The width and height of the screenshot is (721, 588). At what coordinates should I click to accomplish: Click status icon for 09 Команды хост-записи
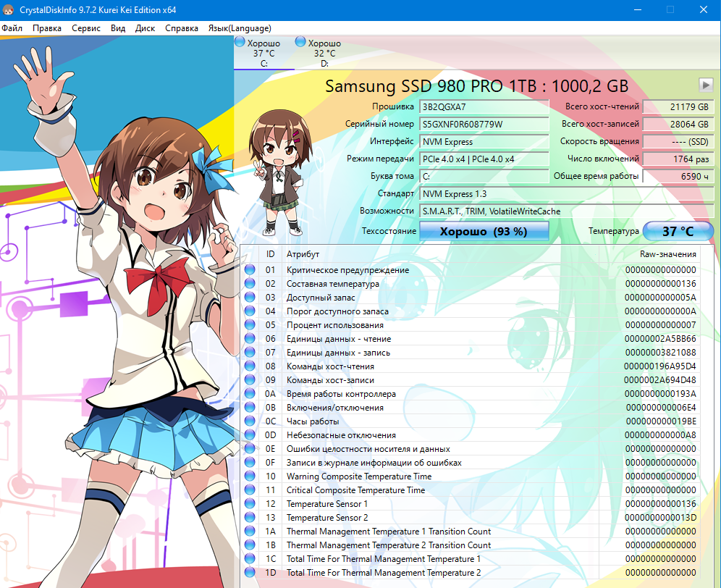click(250, 380)
